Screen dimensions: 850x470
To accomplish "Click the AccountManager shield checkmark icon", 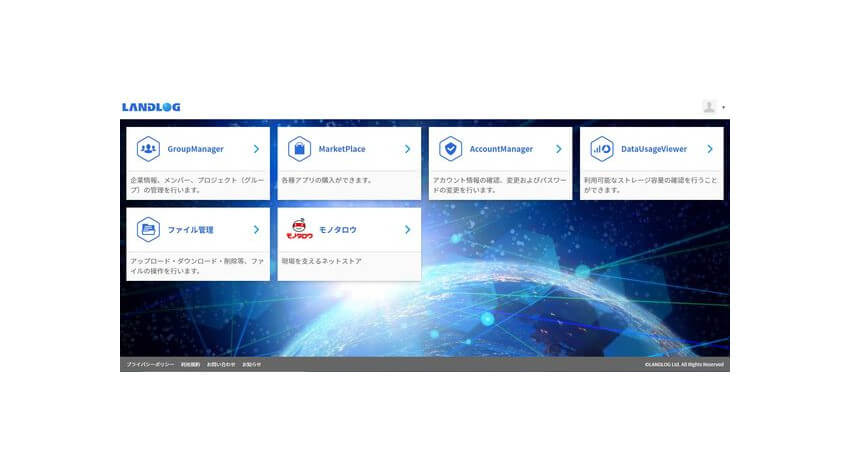I will (450, 149).
